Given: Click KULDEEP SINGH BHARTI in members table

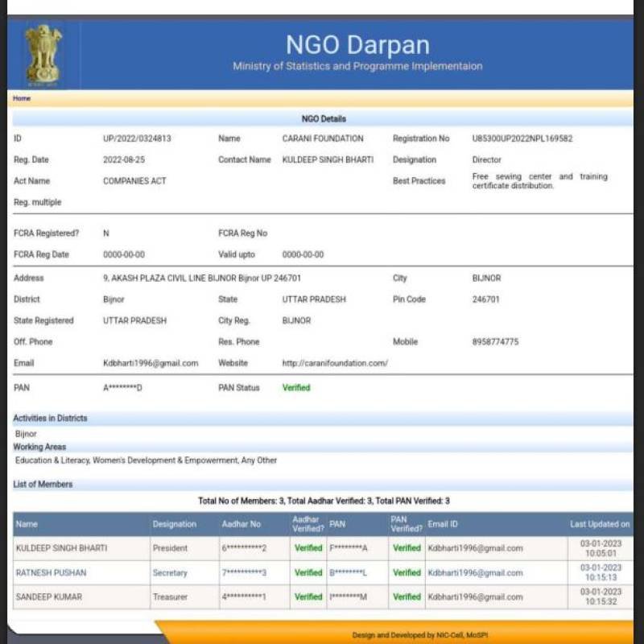Looking at the screenshot, I should coord(61,548).
